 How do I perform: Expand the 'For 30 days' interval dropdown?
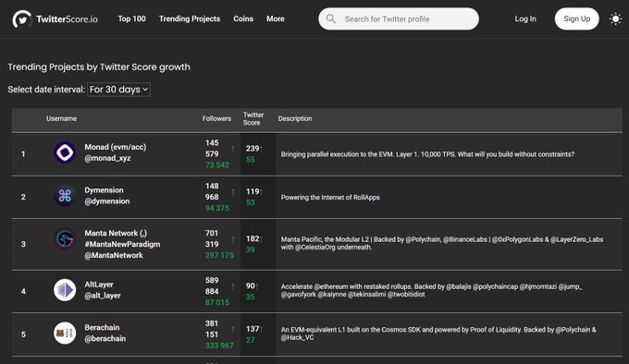tap(118, 90)
